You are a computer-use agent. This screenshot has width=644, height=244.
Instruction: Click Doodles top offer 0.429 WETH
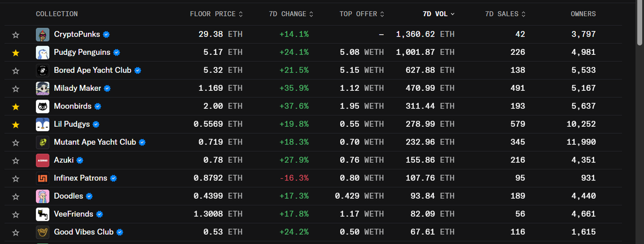[x=360, y=196]
